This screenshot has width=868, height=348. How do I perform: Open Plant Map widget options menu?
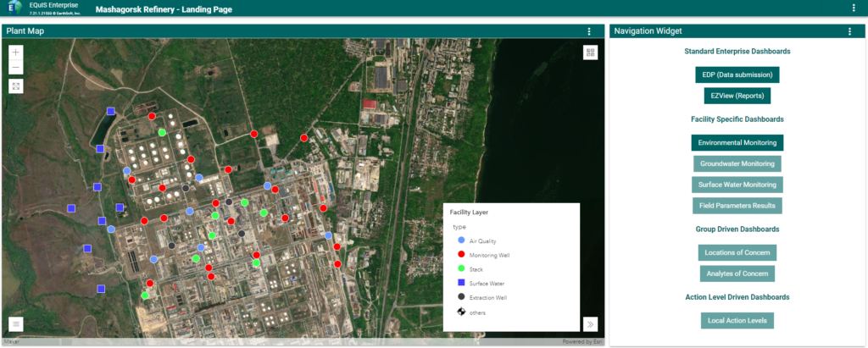tap(589, 31)
